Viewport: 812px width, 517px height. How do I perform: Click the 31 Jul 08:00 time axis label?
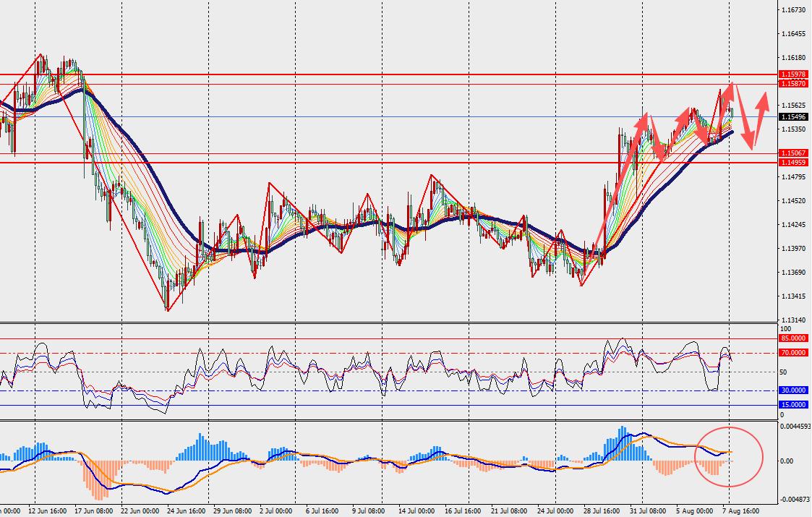click(x=649, y=511)
